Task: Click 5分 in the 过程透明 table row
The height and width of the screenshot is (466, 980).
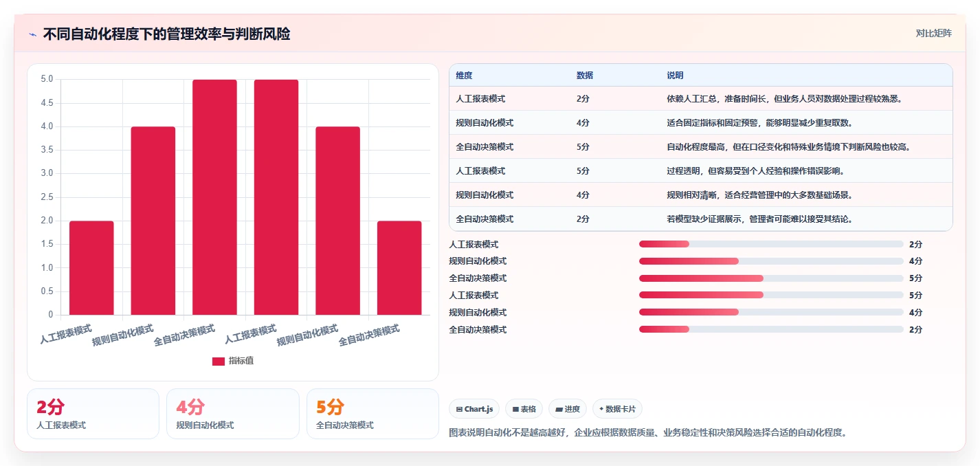Action: click(583, 171)
